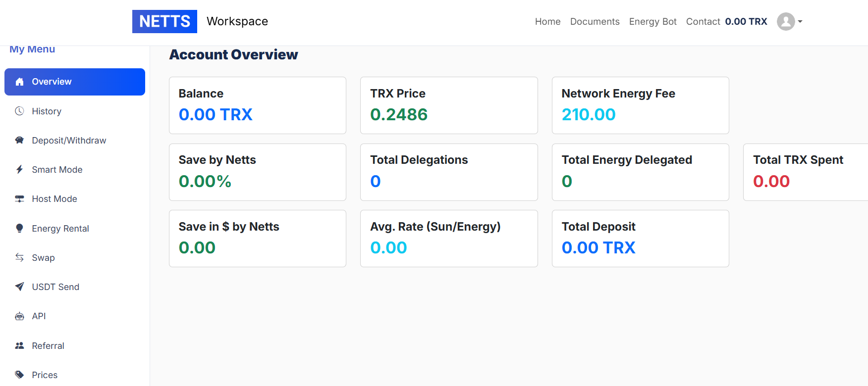This screenshot has width=868, height=386.
Task: Click the robot API icon
Action: pyautogui.click(x=20, y=316)
